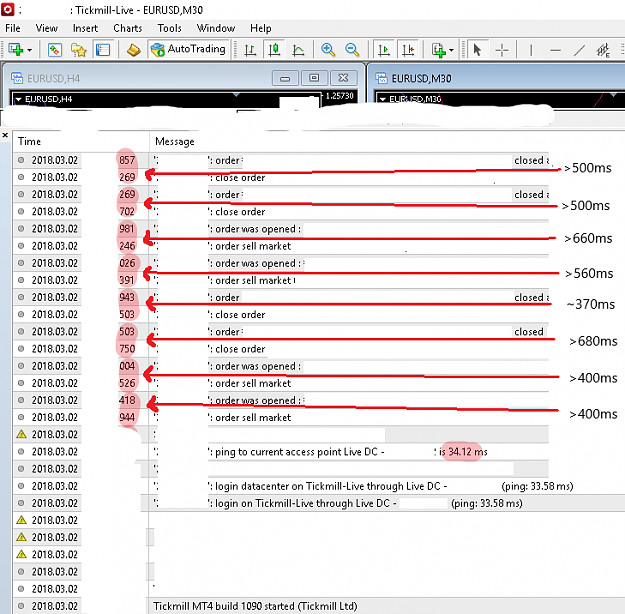Open the Help menu
Viewport: 625px width, 614px height.
(x=261, y=28)
